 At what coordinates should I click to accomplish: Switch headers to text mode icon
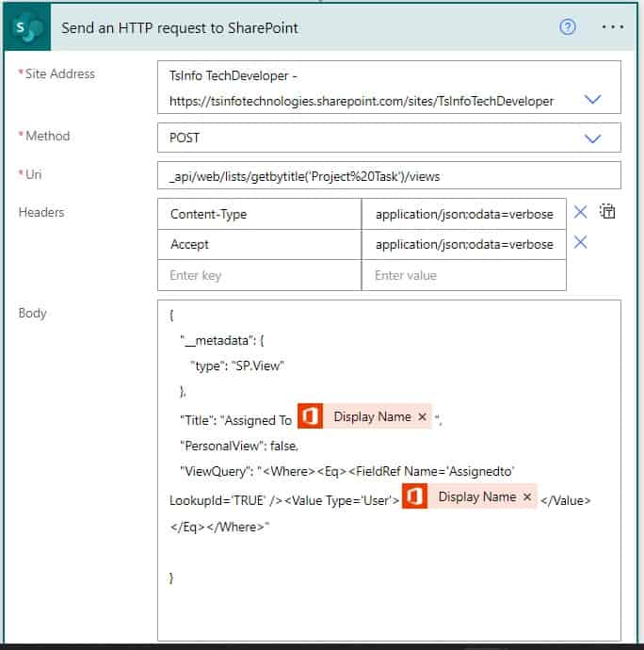pos(607,211)
